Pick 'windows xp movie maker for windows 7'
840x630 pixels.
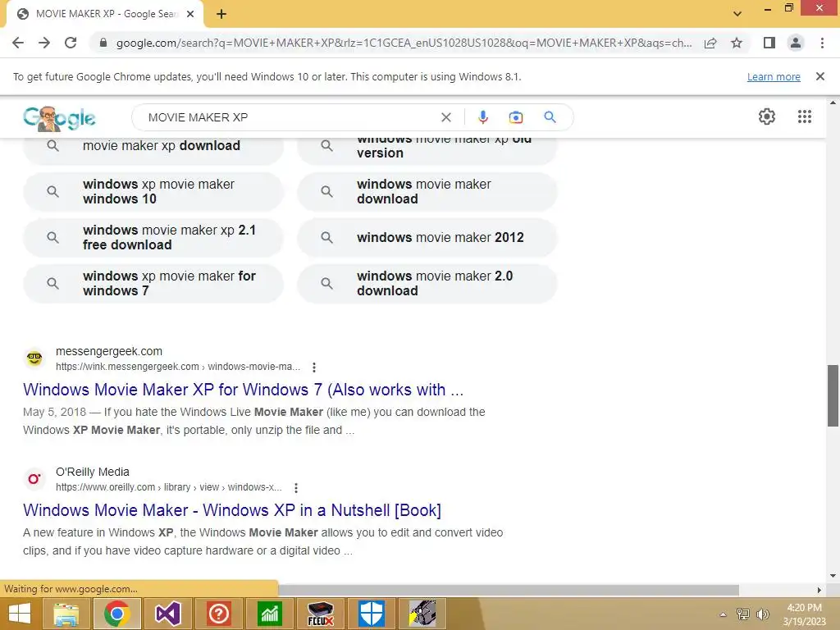tap(153, 283)
